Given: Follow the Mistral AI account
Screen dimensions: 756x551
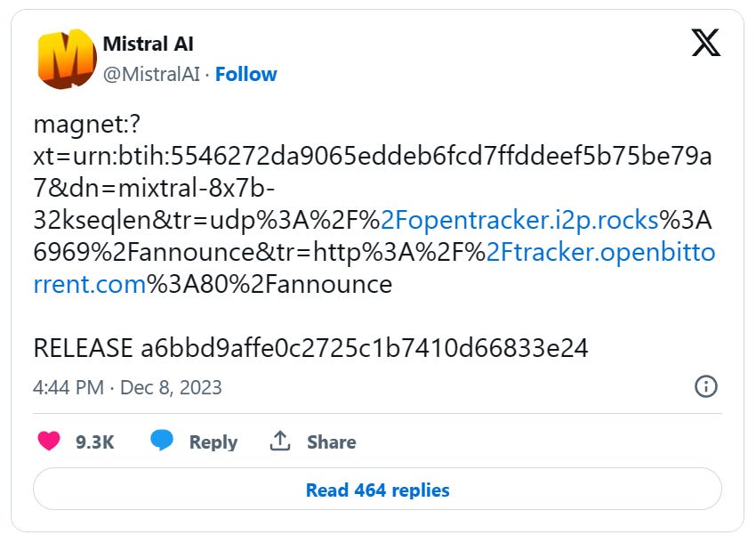Looking at the screenshot, I should (x=245, y=74).
